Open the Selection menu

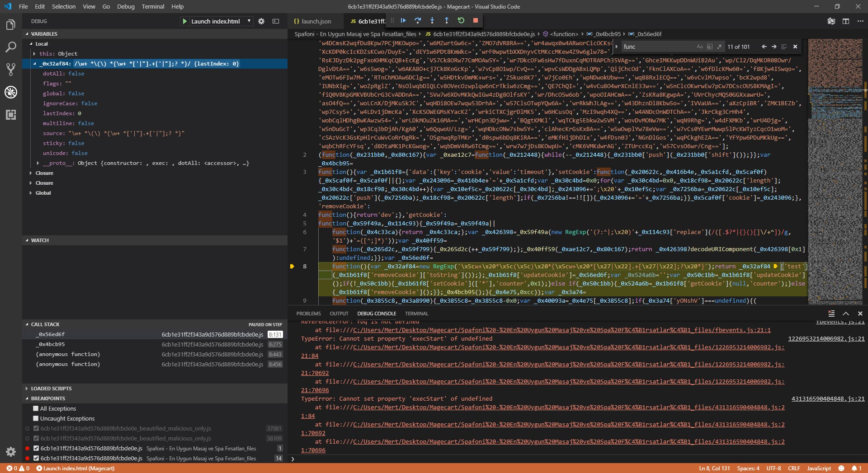click(64, 6)
